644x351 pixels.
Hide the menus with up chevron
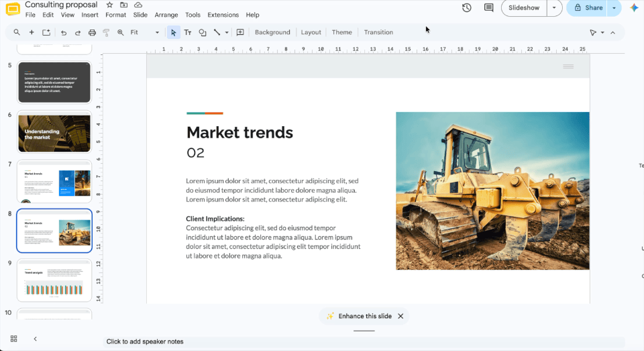tap(612, 32)
